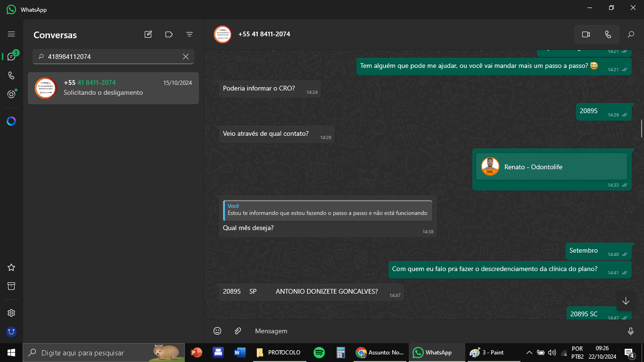The width and height of the screenshot is (644, 362).
Task: Jump to latest message with down arrow
Action: point(626,301)
